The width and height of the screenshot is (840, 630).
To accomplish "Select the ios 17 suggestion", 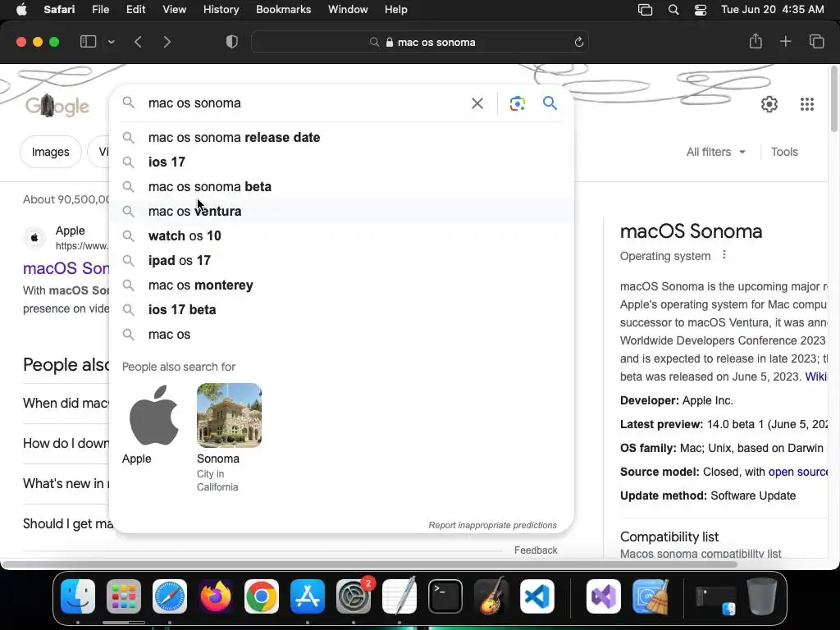I will (x=342, y=162).
